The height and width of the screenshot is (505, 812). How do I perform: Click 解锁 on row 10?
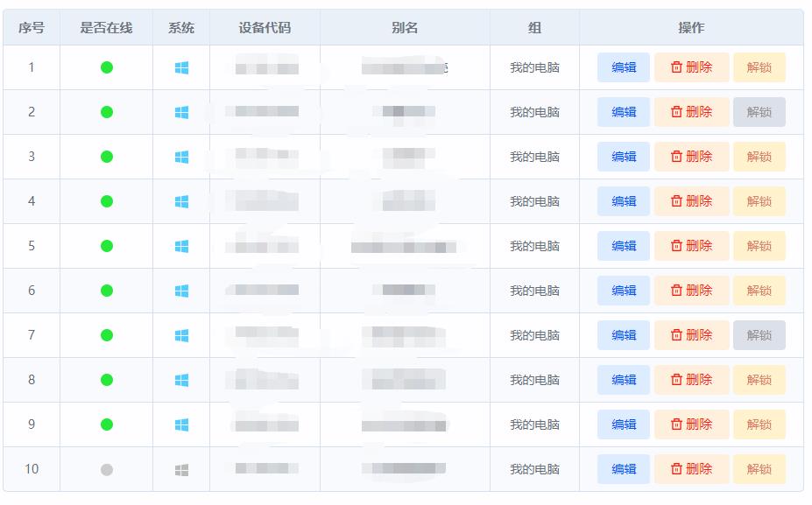click(x=759, y=469)
